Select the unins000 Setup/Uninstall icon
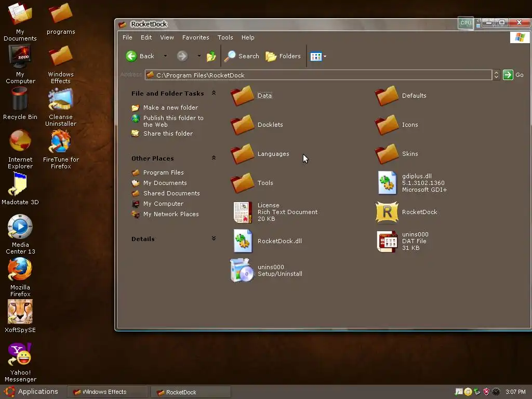The height and width of the screenshot is (399, 532). point(242,270)
